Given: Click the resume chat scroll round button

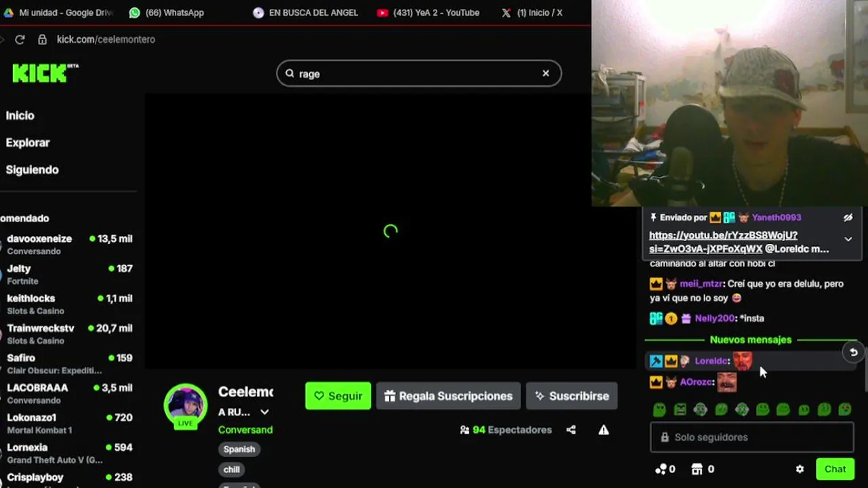Looking at the screenshot, I should (853, 352).
